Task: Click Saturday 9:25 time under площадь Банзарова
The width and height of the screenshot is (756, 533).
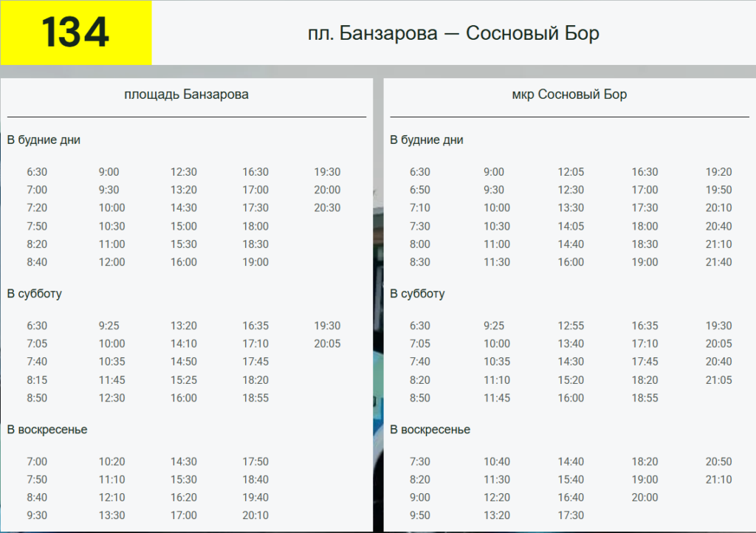Action: click(x=109, y=326)
